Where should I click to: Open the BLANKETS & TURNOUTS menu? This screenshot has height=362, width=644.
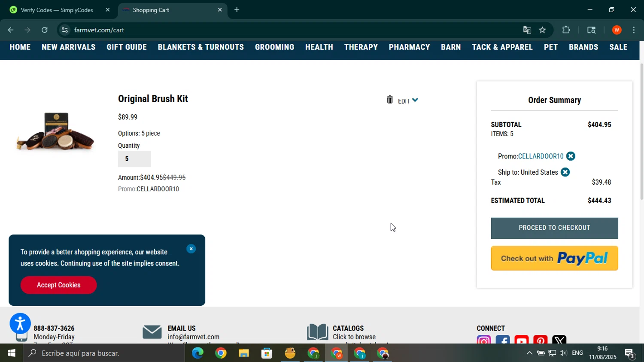201,47
